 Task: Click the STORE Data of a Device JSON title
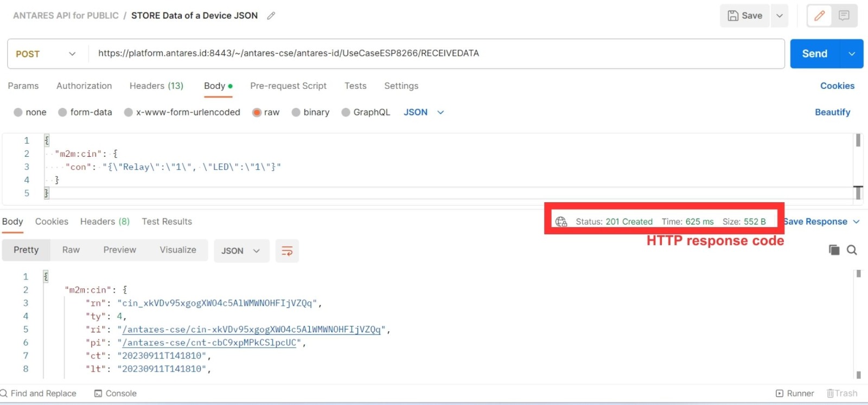(x=194, y=16)
